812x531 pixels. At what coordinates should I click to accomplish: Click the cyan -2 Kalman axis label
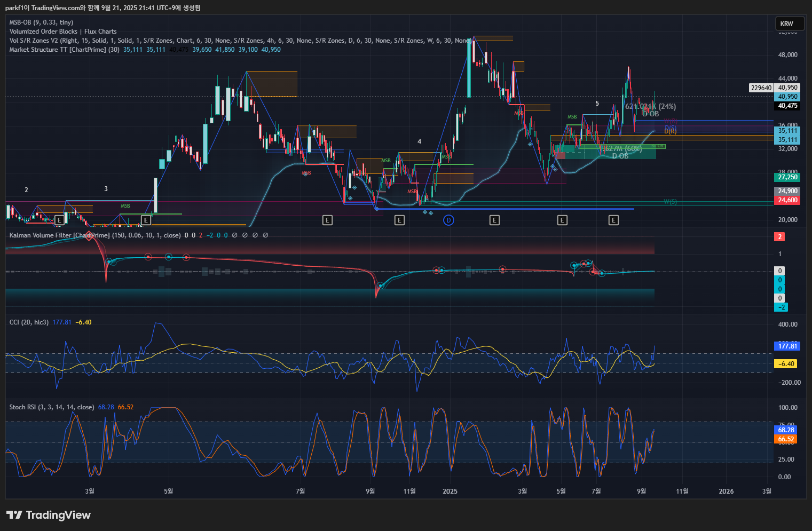(x=781, y=307)
